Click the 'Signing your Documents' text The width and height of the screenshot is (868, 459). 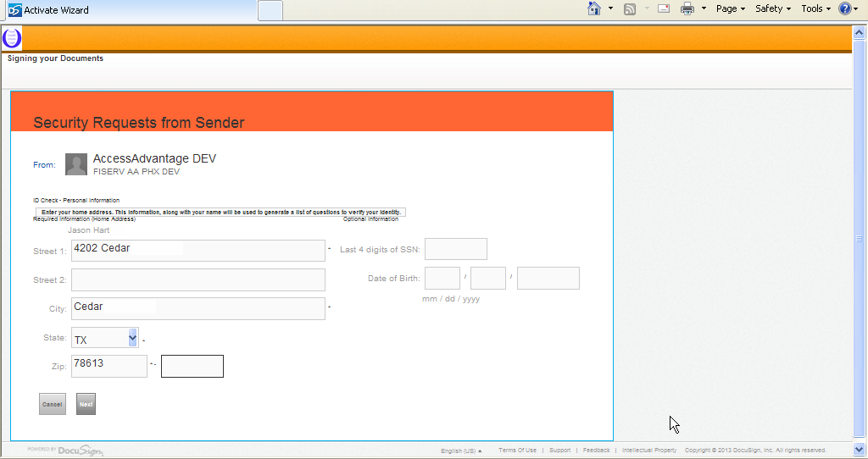55,58
